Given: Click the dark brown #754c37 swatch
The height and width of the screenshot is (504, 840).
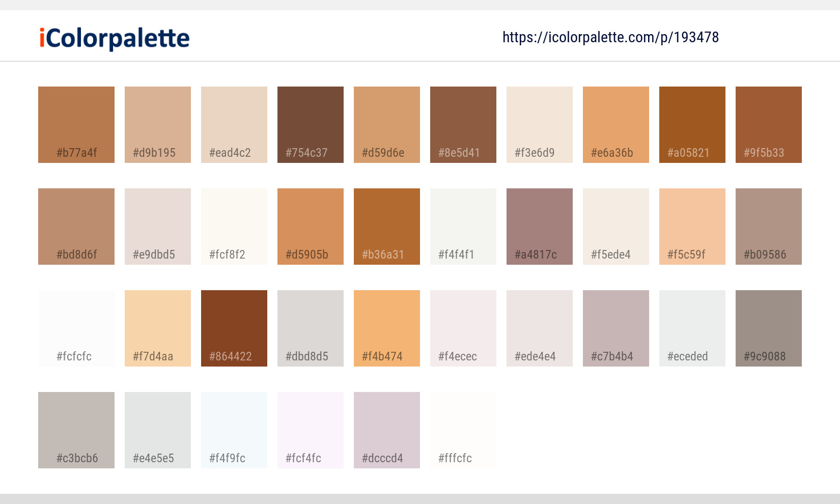Looking at the screenshot, I should [310, 124].
